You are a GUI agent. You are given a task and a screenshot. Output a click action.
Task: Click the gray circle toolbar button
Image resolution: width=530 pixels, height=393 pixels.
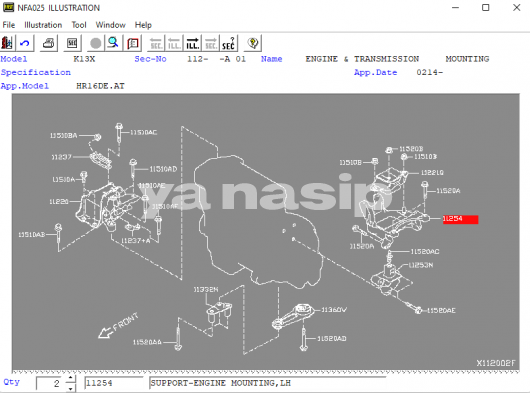coord(96,43)
